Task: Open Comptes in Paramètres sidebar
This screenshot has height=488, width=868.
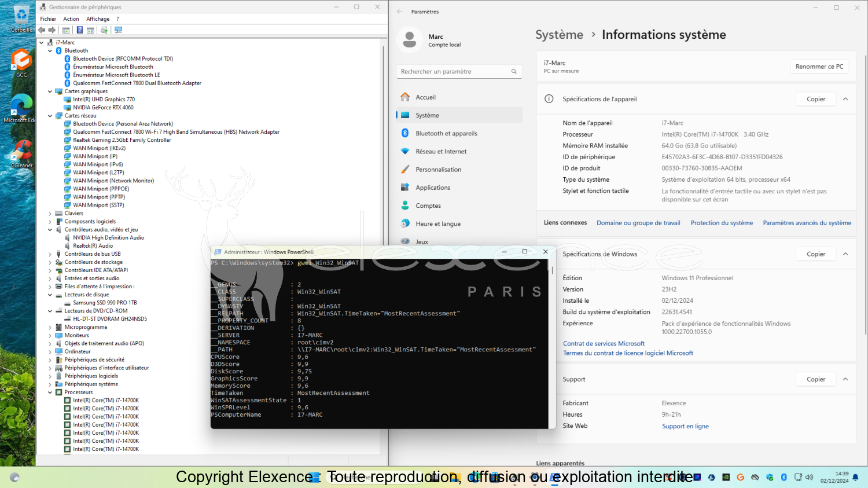Action: (x=459, y=206)
